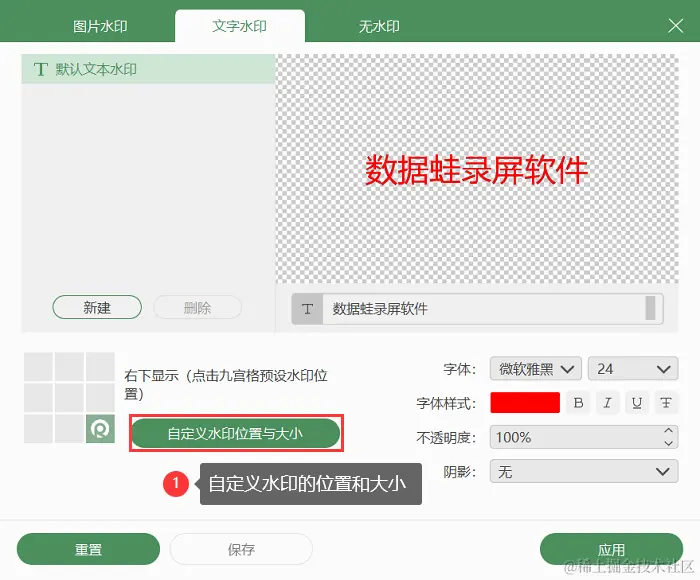Set watermark position to bottom-left grid cell
Screen dimensions: 700x580
click(38, 428)
